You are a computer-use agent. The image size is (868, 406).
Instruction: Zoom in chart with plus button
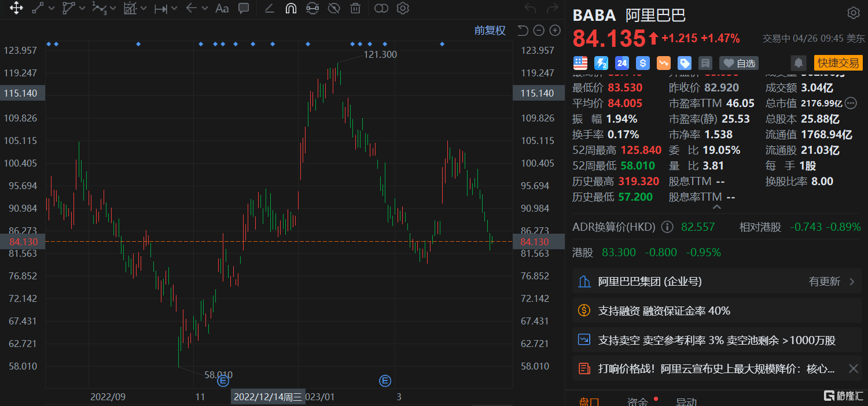[555, 31]
